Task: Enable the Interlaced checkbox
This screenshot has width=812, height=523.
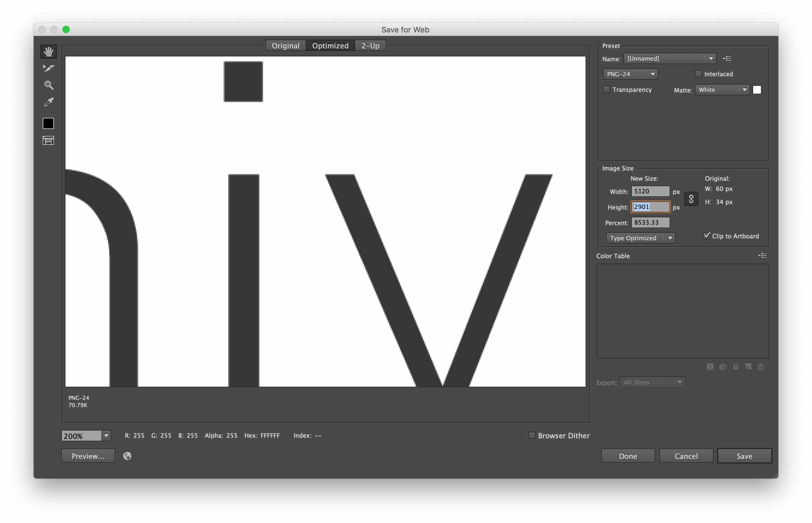Action: [698, 74]
